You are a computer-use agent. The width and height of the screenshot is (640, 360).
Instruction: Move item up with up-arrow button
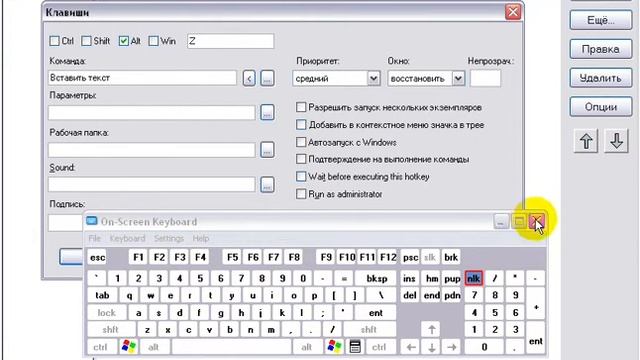(x=586, y=141)
